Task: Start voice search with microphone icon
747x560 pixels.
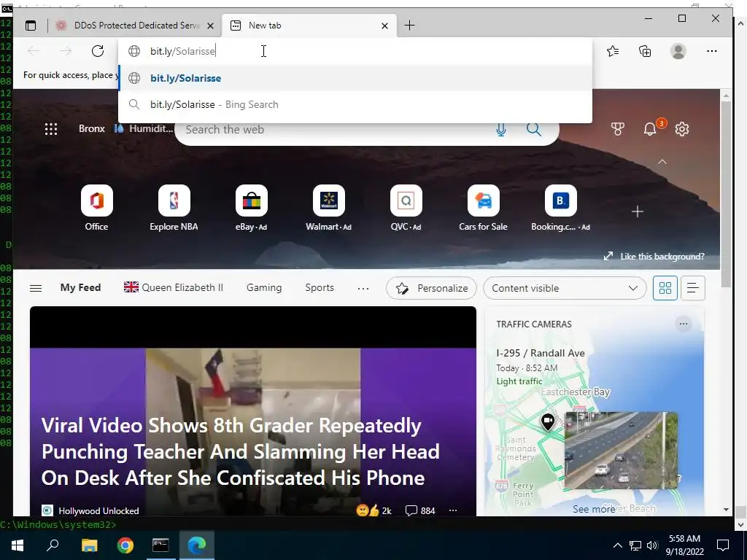Action: (500, 130)
